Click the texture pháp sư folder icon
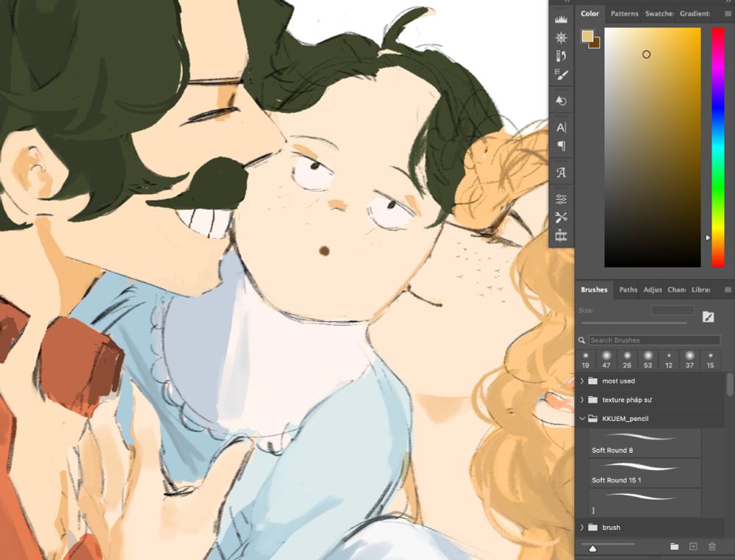Screen dimensions: 735x560 coord(592,400)
